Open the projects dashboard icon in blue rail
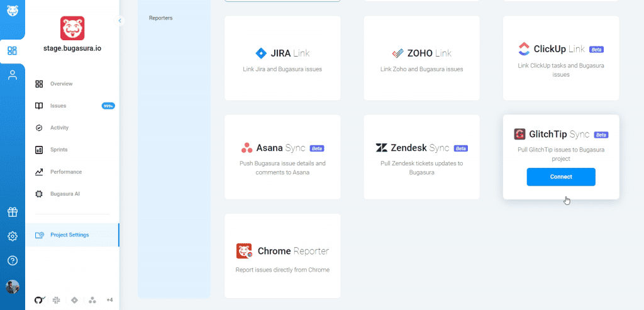 point(13,51)
